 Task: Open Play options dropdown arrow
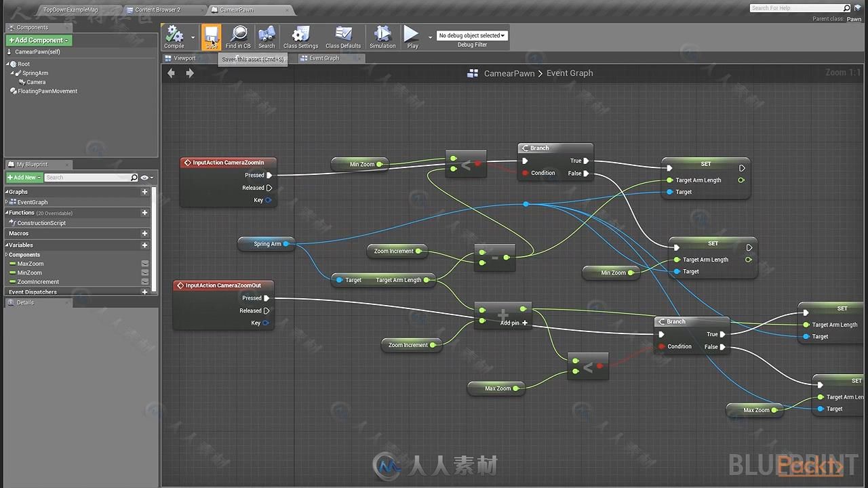pos(430,38)
